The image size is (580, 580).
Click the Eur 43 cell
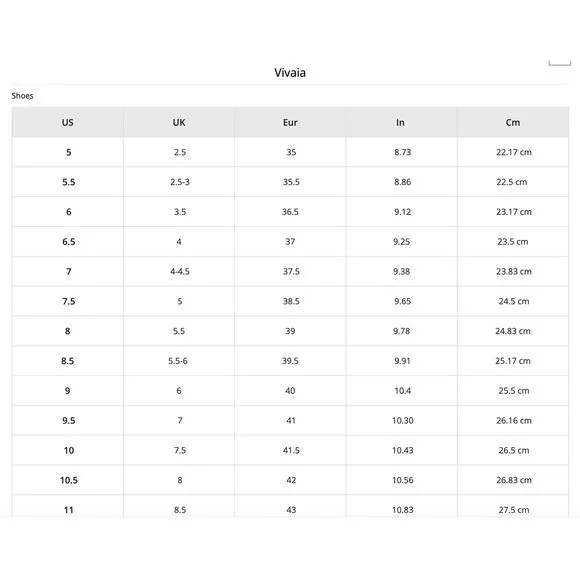coord(290,508)
